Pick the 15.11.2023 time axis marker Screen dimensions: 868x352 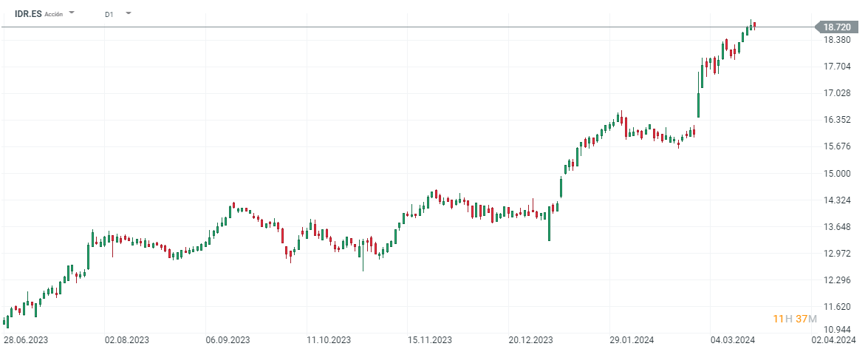click(430, 340)
